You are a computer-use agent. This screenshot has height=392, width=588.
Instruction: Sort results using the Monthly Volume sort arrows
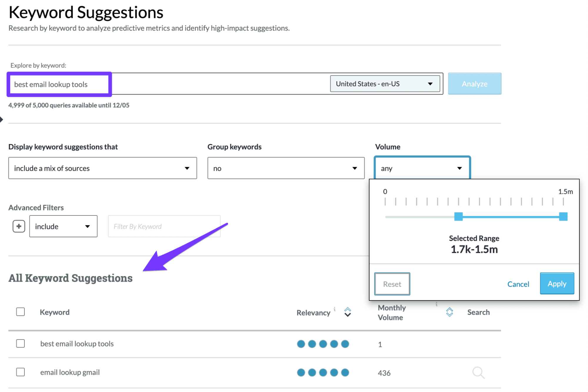(449, 313)
